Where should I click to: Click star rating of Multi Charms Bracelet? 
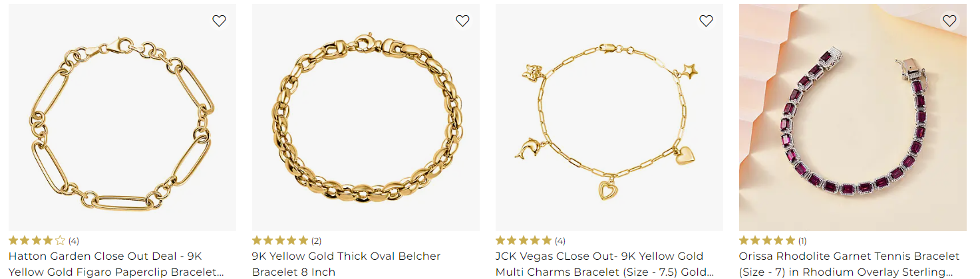524,240
